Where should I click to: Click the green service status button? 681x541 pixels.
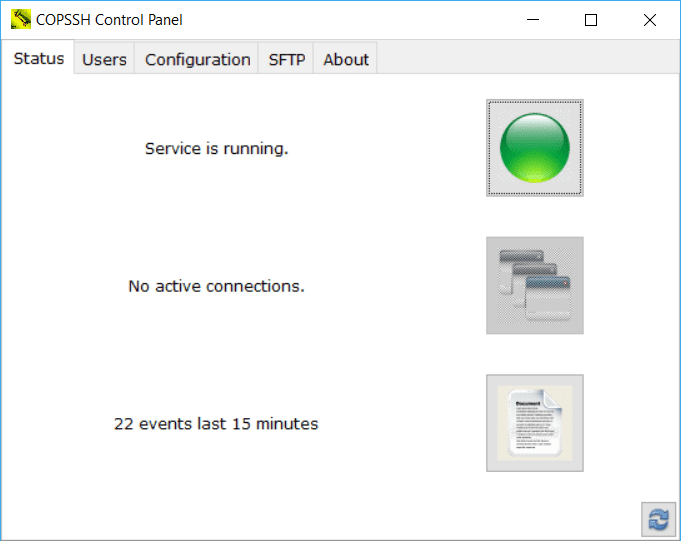click(x=535, y=148)
